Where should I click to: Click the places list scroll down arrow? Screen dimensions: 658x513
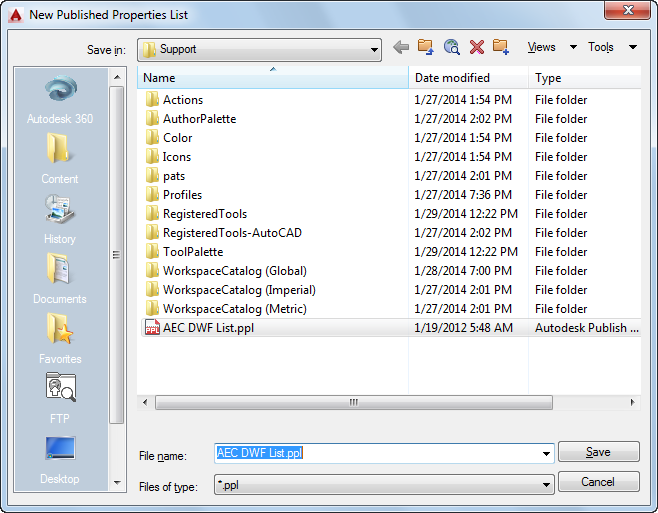(x=117, y=483)
